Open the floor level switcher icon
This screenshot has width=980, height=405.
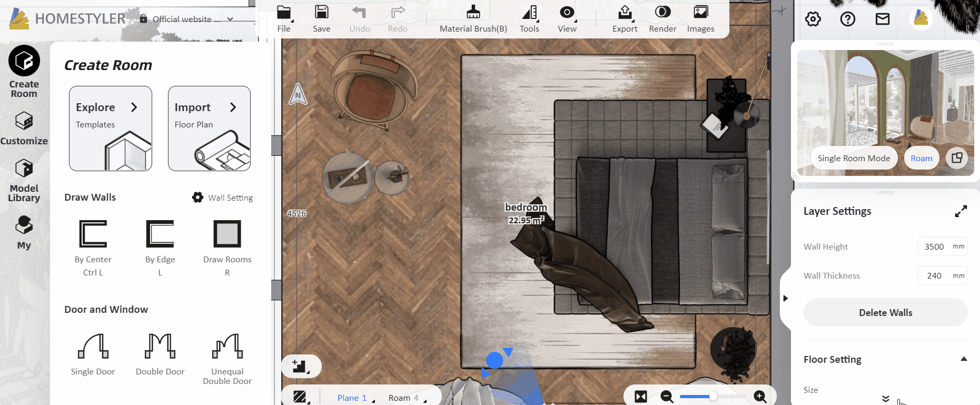[301, 366]
